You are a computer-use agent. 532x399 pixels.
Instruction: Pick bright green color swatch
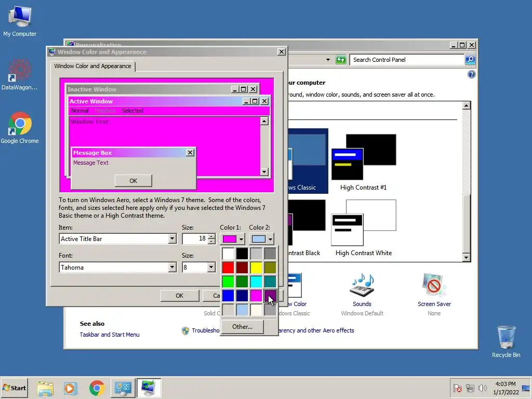(229, 282)
